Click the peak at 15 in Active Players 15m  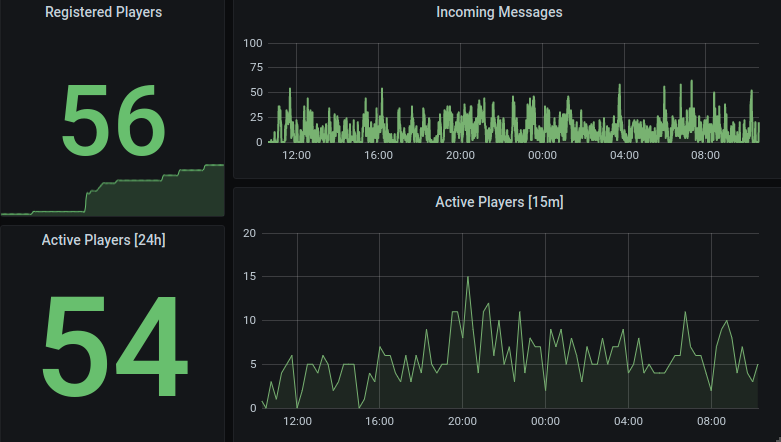point(468,278)
